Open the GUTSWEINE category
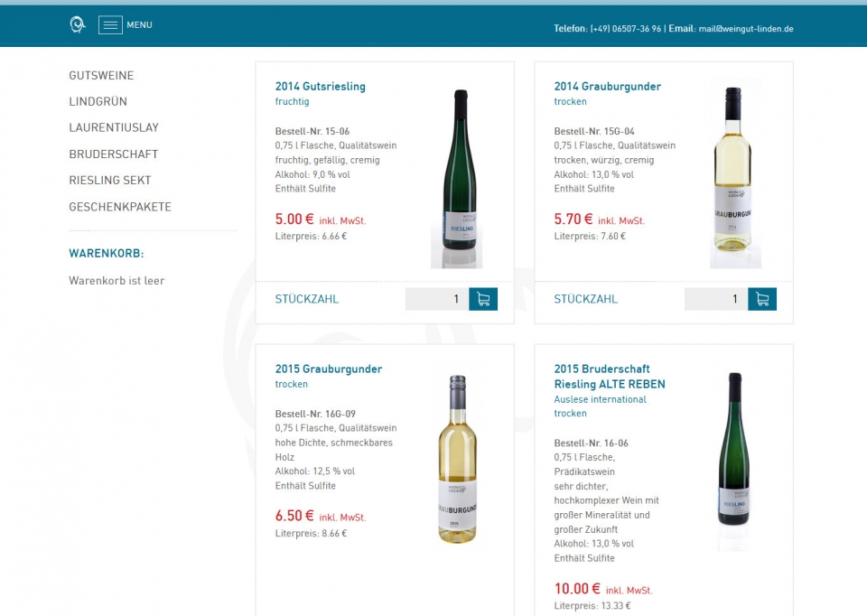The height and width of the screenshot is (616, 867). [x=101, y=75]
